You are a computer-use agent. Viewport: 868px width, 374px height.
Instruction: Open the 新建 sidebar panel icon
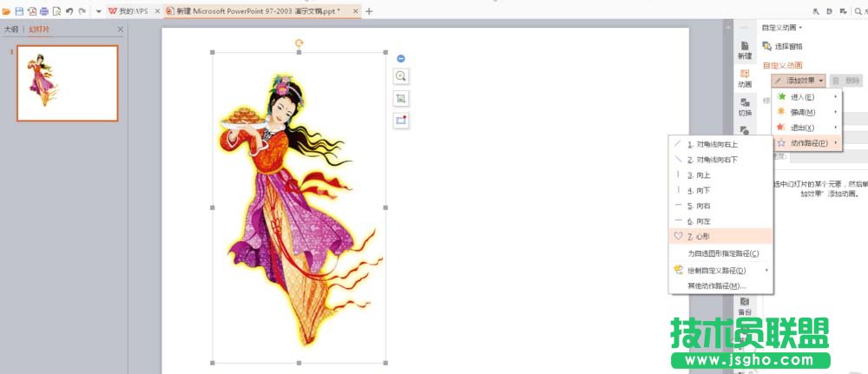coord(745,49)
